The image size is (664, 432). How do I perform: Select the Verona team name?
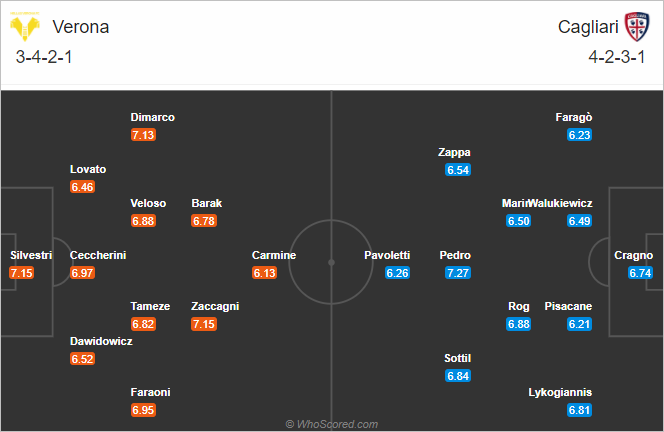tap(76, 27)
